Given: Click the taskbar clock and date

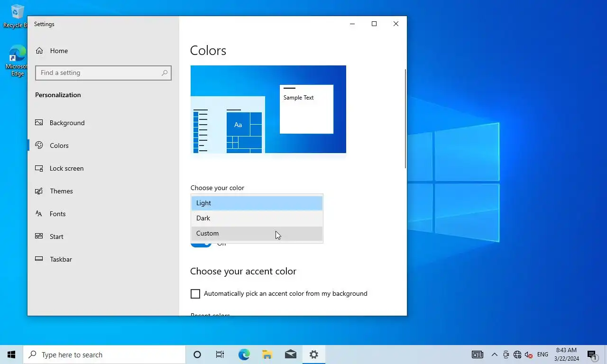Looking at the screenshot, I should pos(566,355).
